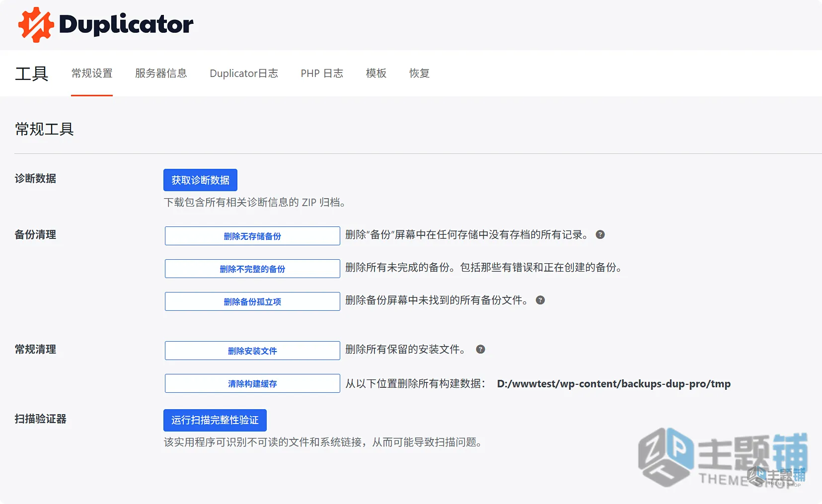Click the tmp path D:/wwwtest/wp-content/backups-dup-pro/tmp
Viewport: 822px width, 504px height.
(613, 384)
